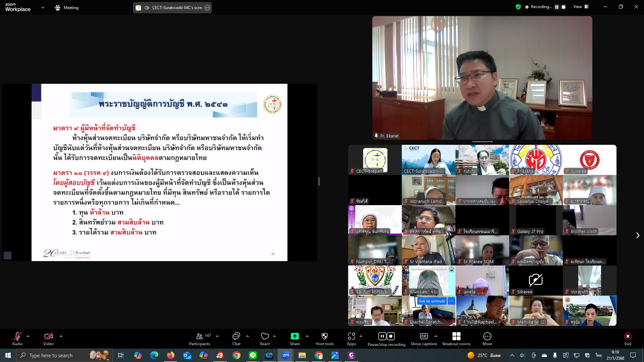The height and width of the screenshot is (362, 644).
Task: Pause the recording from bottom toolbar
Action: tap(382, 336)
